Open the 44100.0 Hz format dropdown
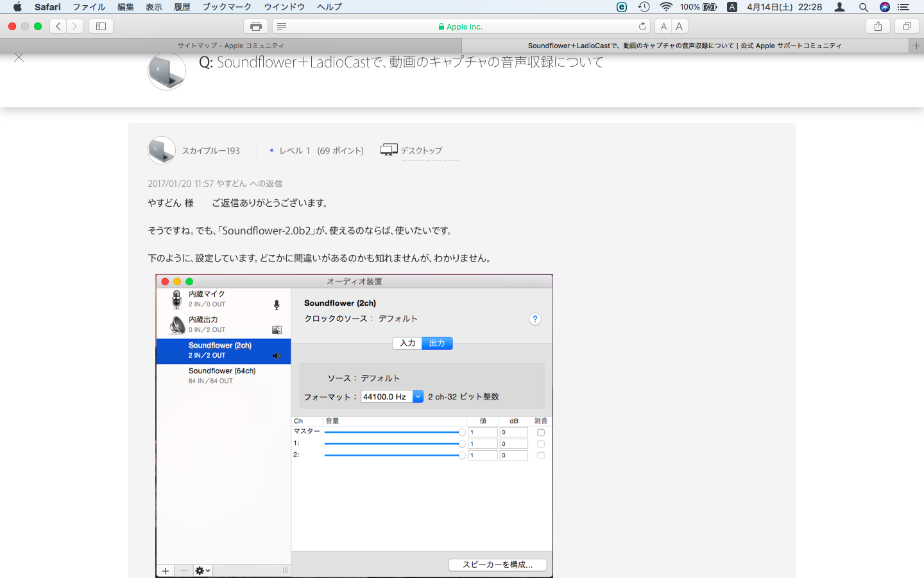This screenshot has width=924, height=578. coord(418,397)
